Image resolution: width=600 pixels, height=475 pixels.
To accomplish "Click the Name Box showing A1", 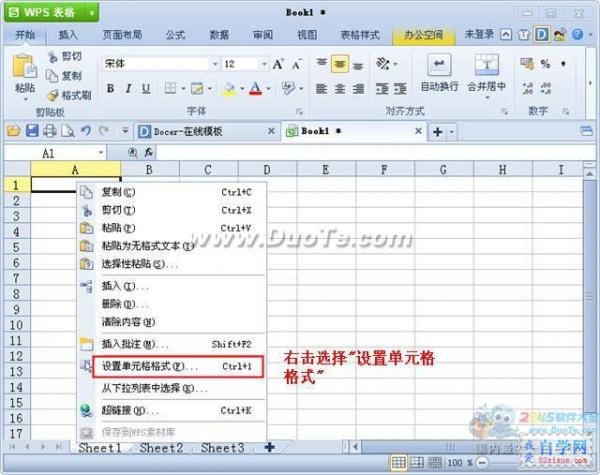I will pos(56,153).
